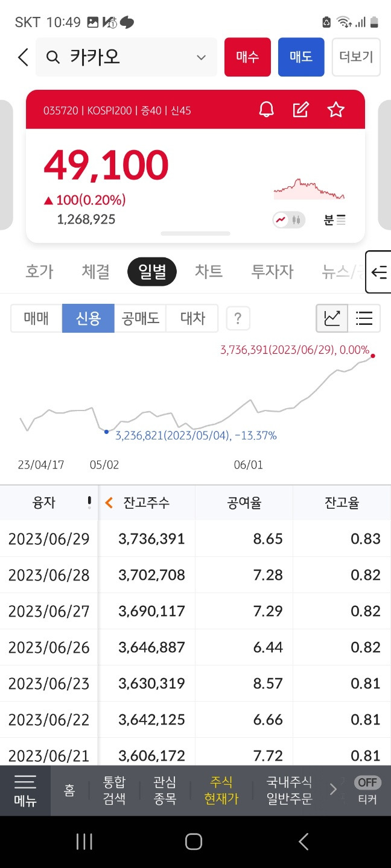The width and height of the screenshot is (391, 868).
Task: Tap the orange left chevron by 잔고주수
Action: 109,503
